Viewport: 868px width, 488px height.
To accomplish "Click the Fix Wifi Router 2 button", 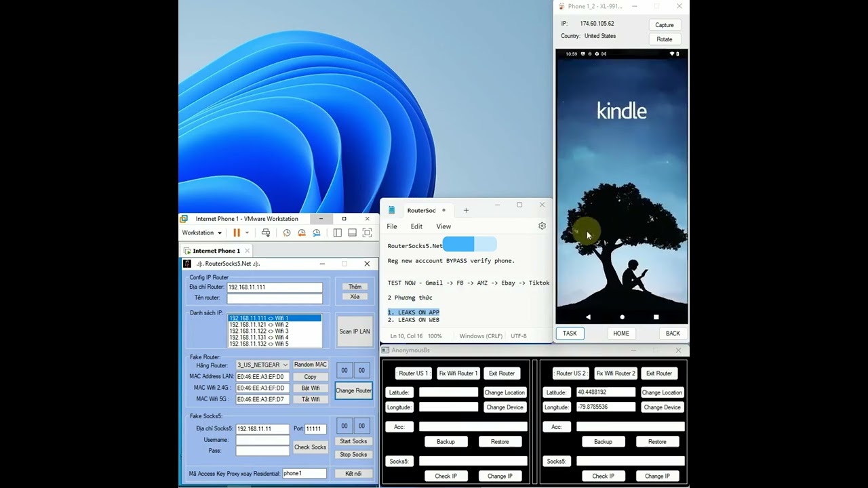I will tap(616, 373).
